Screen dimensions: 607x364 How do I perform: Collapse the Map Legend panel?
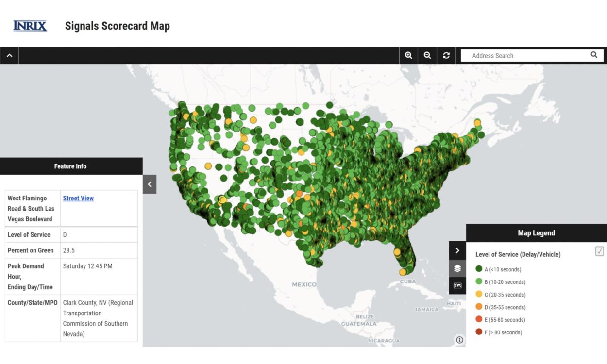point(457,250)
